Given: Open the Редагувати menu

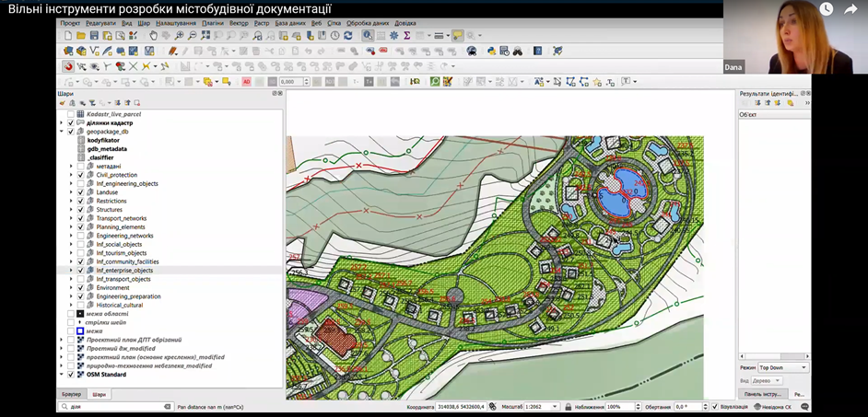Looking at the screenshot, I should coord(100,23).
